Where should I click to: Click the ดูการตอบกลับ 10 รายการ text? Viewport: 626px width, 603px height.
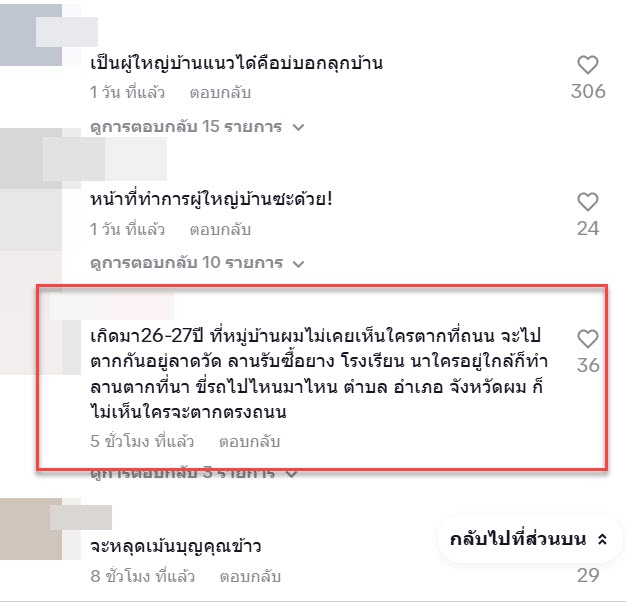pyautogui.click(x=186, y=263)
